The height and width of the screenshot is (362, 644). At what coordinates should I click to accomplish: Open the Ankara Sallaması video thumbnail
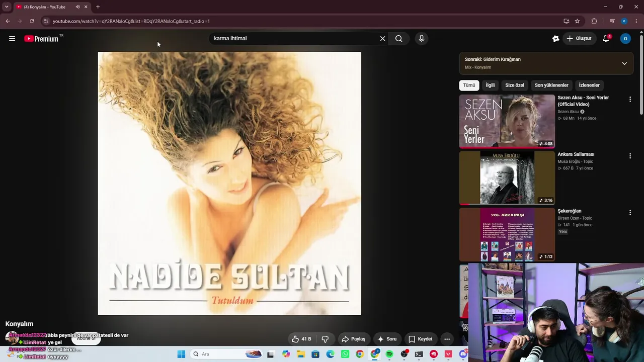pos(507,178)
